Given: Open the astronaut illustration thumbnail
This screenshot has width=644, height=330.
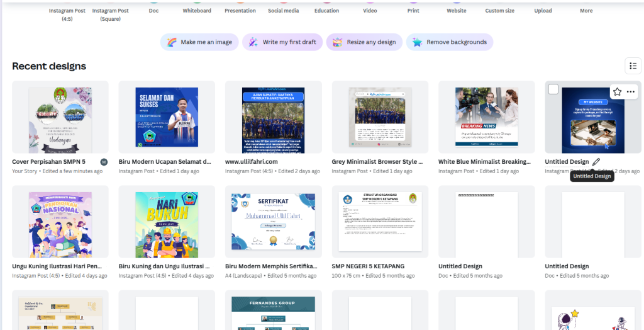Looking at the screenshot, I should pyautogui.click(x=593, y=310).
